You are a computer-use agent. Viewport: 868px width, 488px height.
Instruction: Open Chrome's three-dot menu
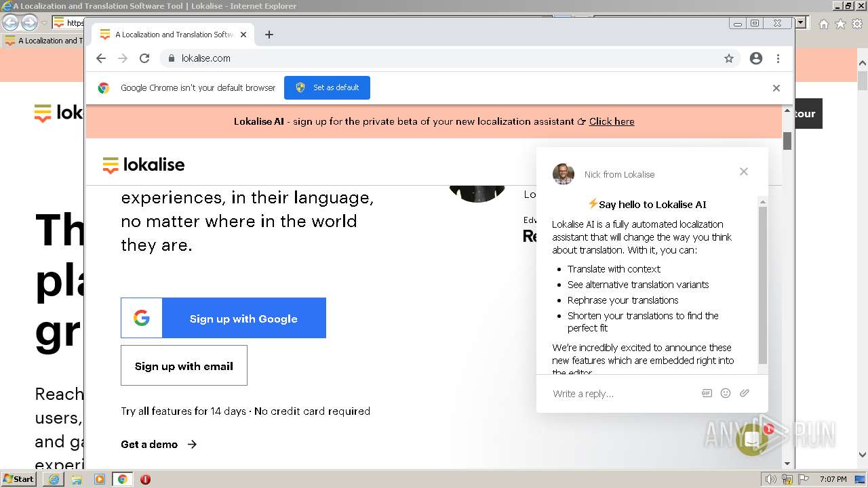tap(778, 58)
